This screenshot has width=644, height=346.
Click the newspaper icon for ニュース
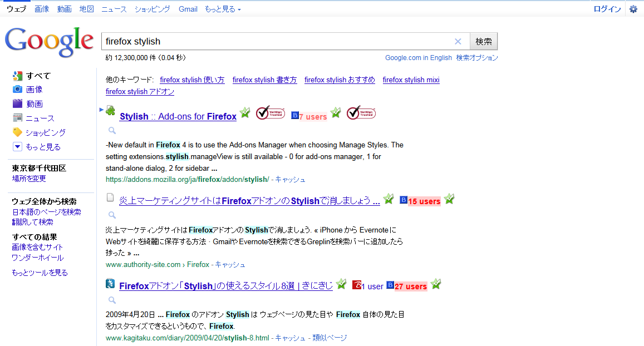click(x=17, y=118)
